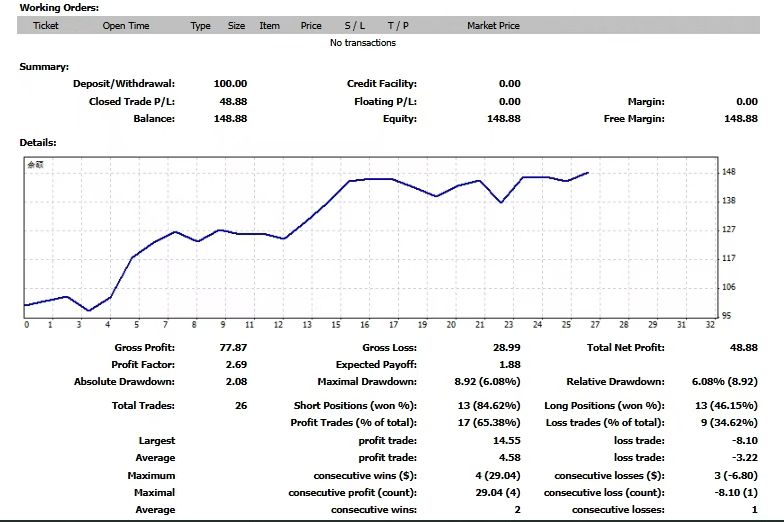Select Relative Drawdown value 6.08% (8.92)
Viewport: 784px width, 522px height.
[x=725, y=382]
